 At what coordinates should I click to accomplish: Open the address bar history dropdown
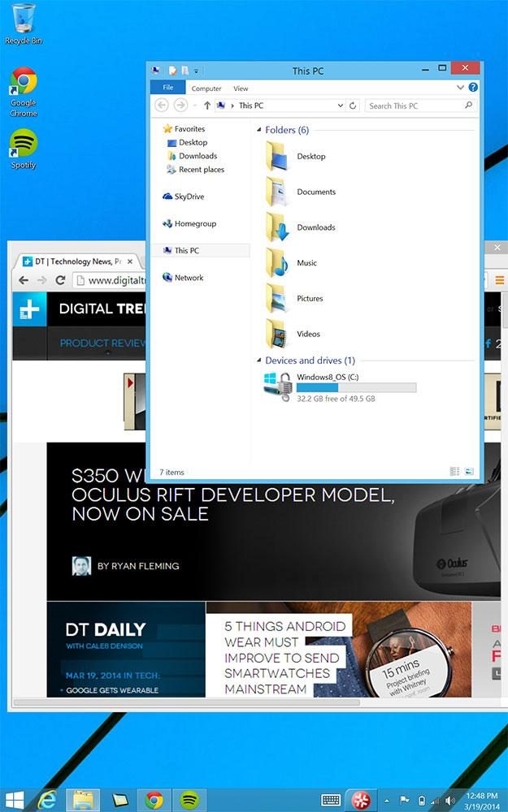tap(341, 106)
